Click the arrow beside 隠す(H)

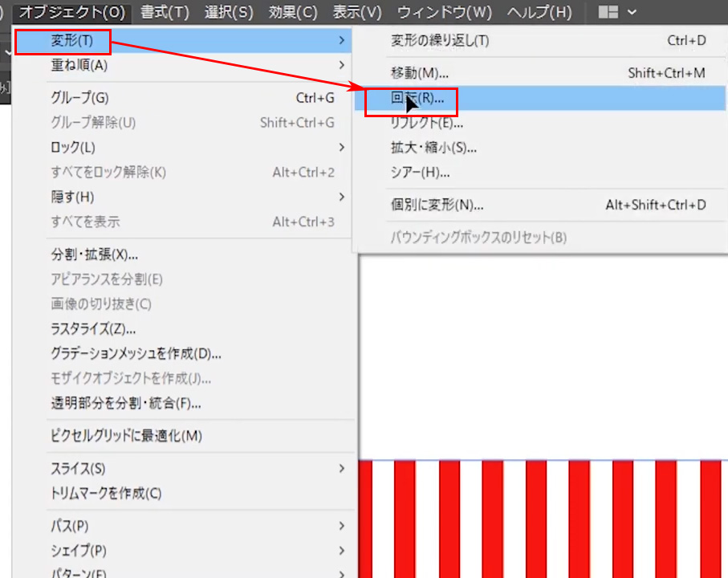(x=342, y=197)
